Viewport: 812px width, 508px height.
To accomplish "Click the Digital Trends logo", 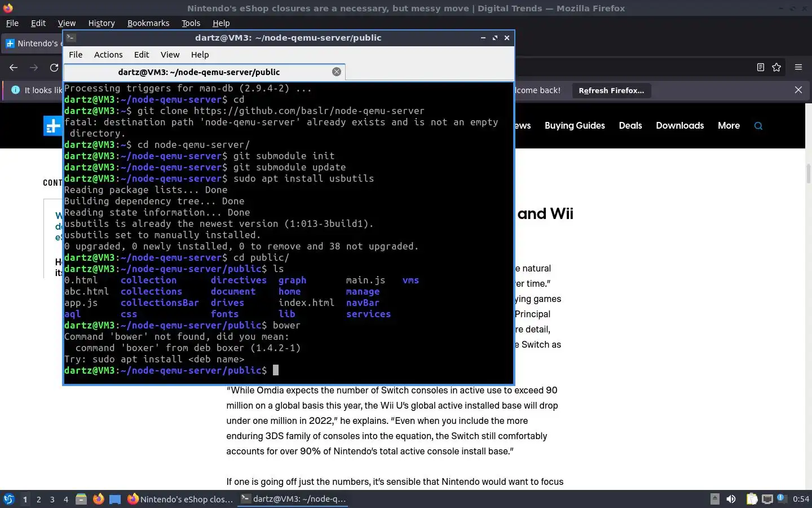I will tap(53, 126).
